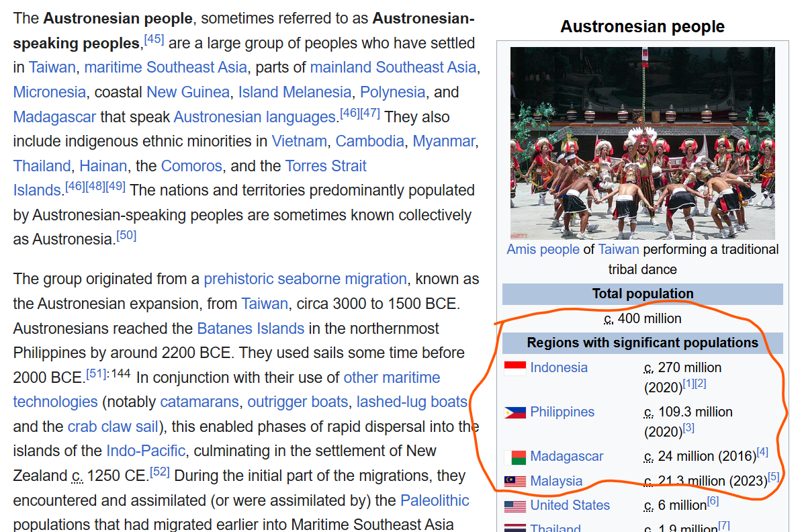Open Indonesia link in infobox
The width and height of the screenshot is (804, 532).
pos(558,367)
